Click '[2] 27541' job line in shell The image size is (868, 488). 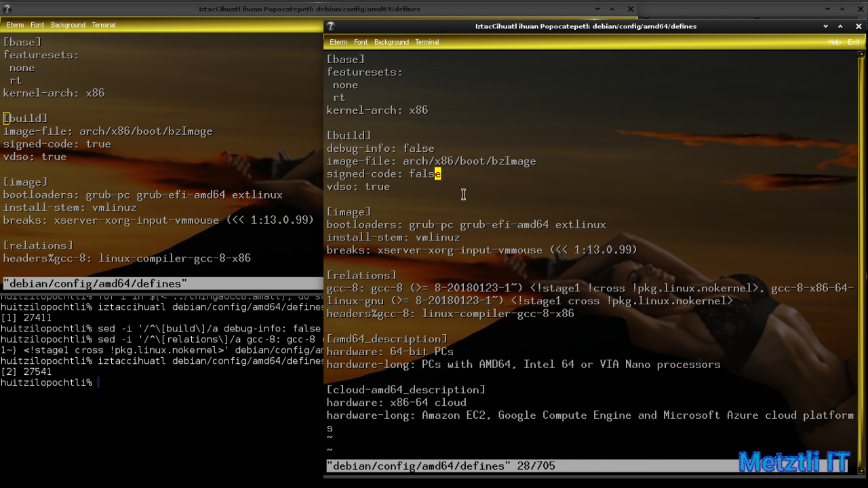coord(26,372)
